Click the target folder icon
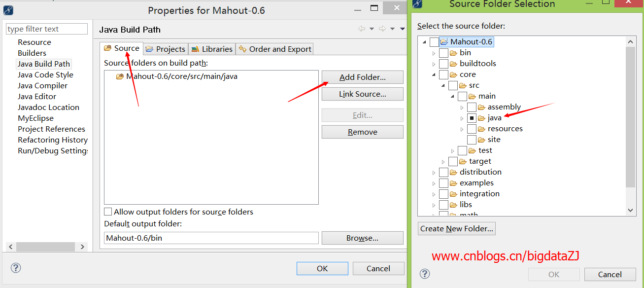644x288 pixels. tap(463, 161)
